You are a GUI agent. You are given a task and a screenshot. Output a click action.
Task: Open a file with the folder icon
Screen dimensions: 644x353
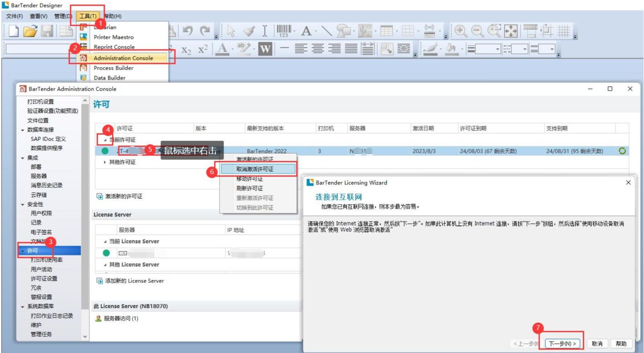click(30, 31)
